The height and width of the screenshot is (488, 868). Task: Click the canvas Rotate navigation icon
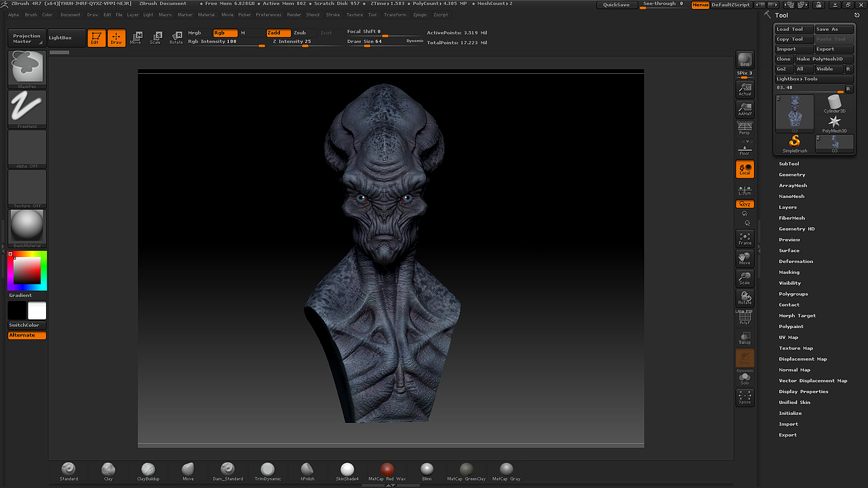click(745, 298)
